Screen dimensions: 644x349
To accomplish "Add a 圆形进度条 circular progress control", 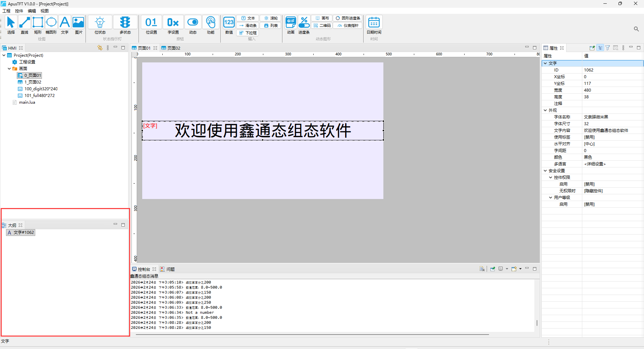I will coord(348,18).
